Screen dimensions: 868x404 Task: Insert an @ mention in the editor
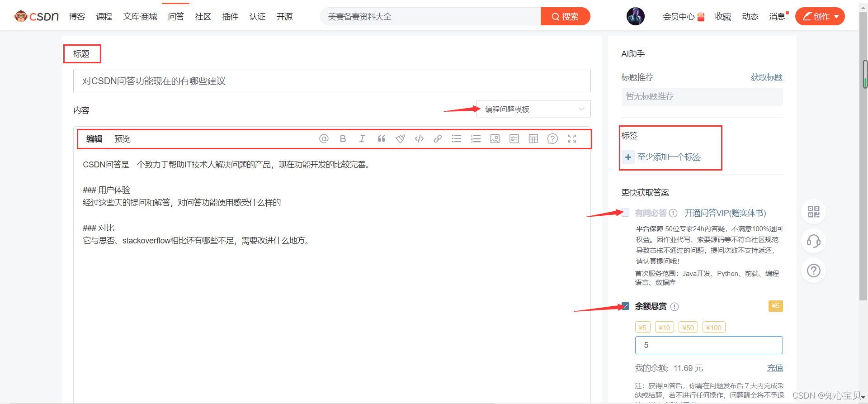[x=324, y=139]
